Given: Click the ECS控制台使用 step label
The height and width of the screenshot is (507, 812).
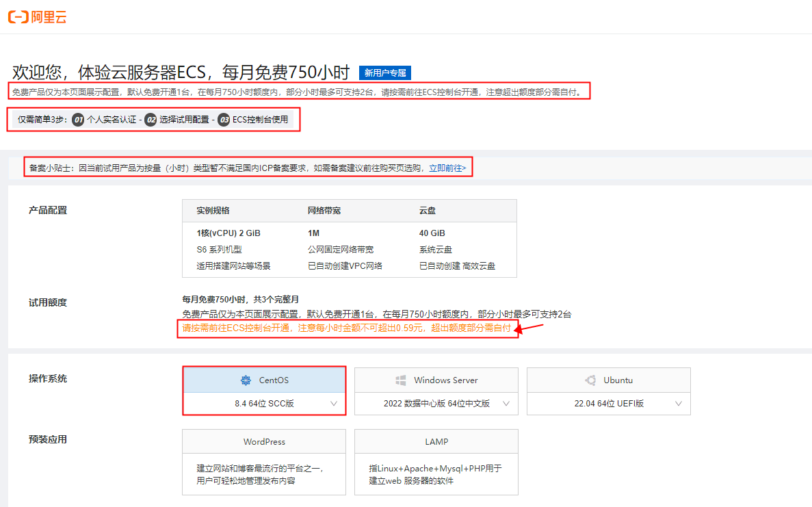Looking at the screenshot, I should [260, 120].
